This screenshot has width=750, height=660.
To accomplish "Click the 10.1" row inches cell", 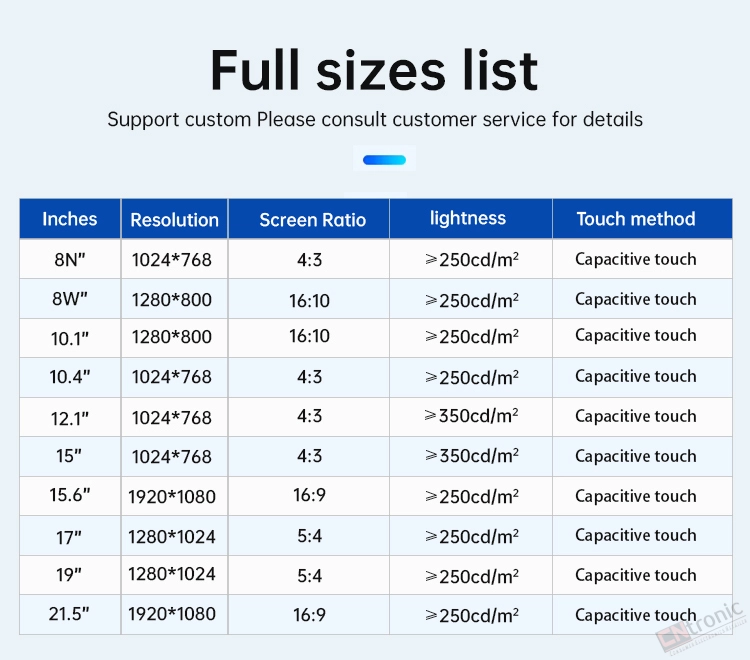I will (x=70, y=338).
